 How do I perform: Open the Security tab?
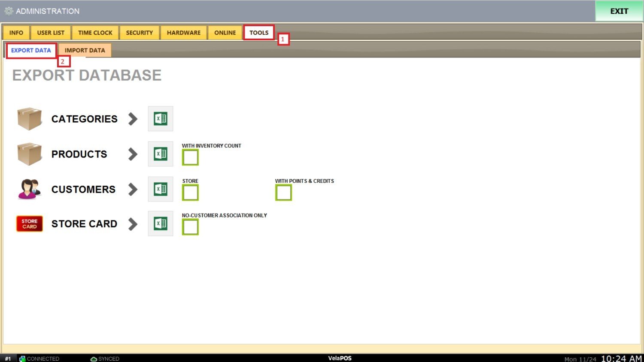139,33
